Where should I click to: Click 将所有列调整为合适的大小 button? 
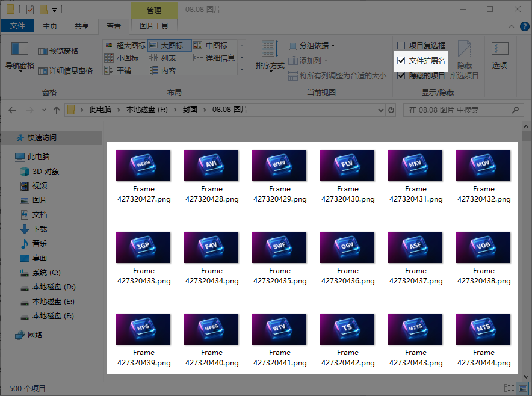pos(337,75)
